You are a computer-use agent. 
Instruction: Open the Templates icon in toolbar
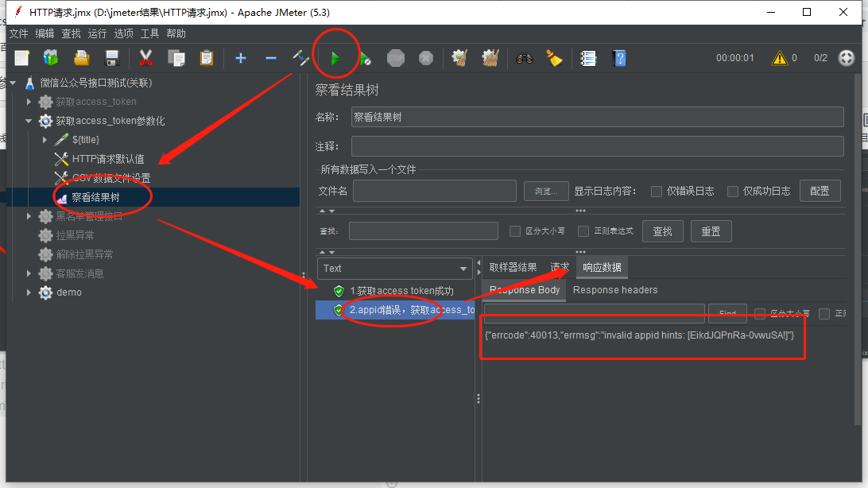51,58
